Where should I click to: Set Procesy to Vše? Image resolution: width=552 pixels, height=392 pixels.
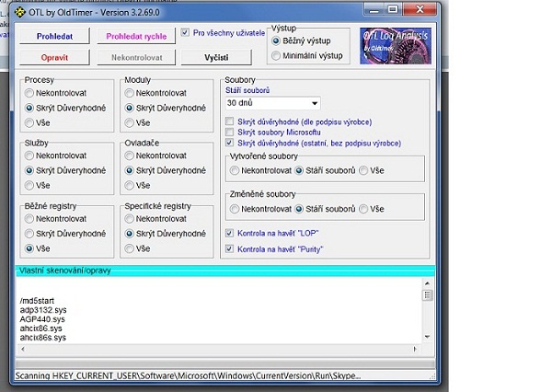point(29,122)
